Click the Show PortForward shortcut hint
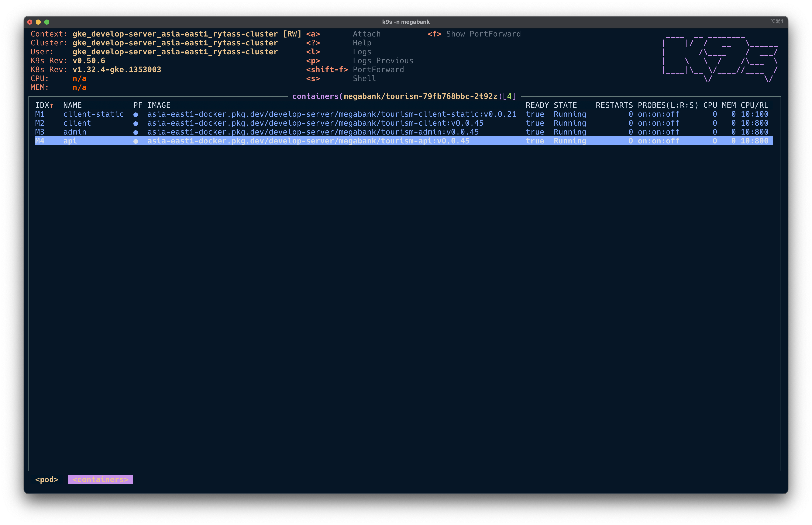The width and height of the screenshot is (812, 525). (x=483, y=34)
